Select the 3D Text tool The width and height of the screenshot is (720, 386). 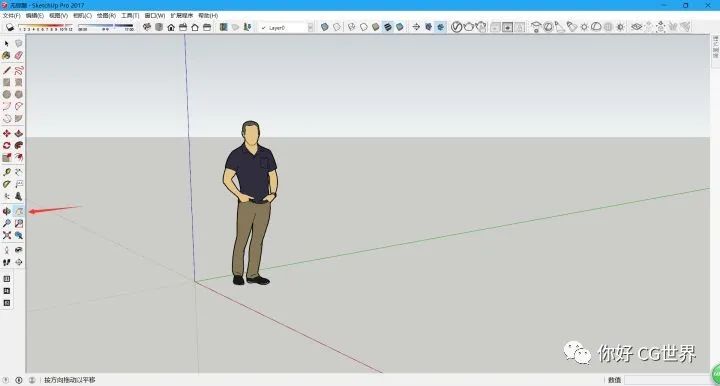pos(18,196)
